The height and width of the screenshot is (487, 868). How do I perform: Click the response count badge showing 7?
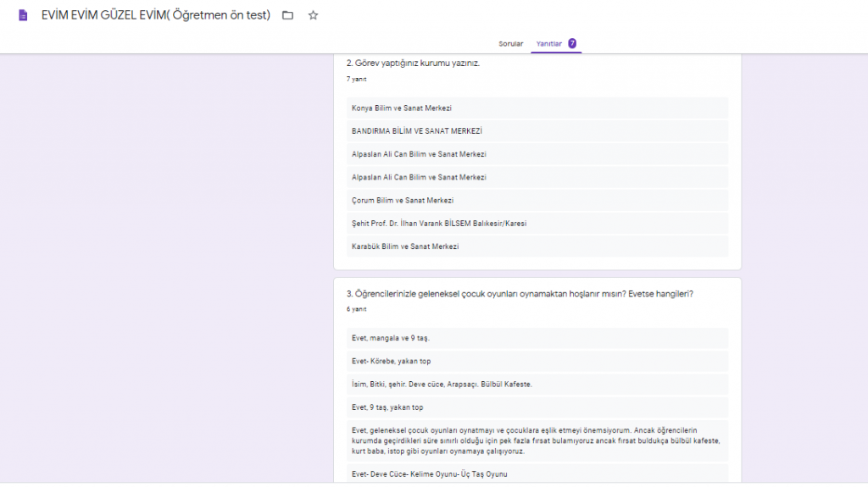tap(572, 43)
